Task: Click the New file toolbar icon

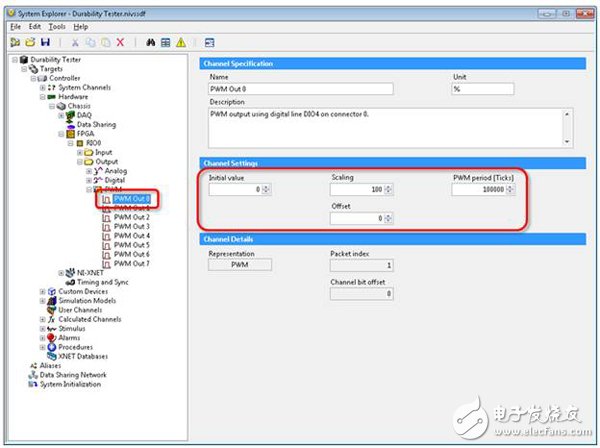Action: (15, 43)
